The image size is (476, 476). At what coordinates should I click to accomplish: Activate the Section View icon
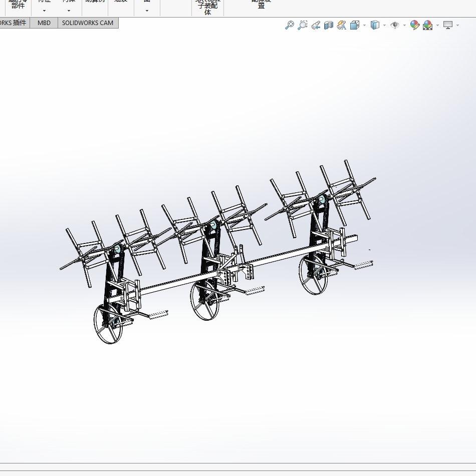329,25
